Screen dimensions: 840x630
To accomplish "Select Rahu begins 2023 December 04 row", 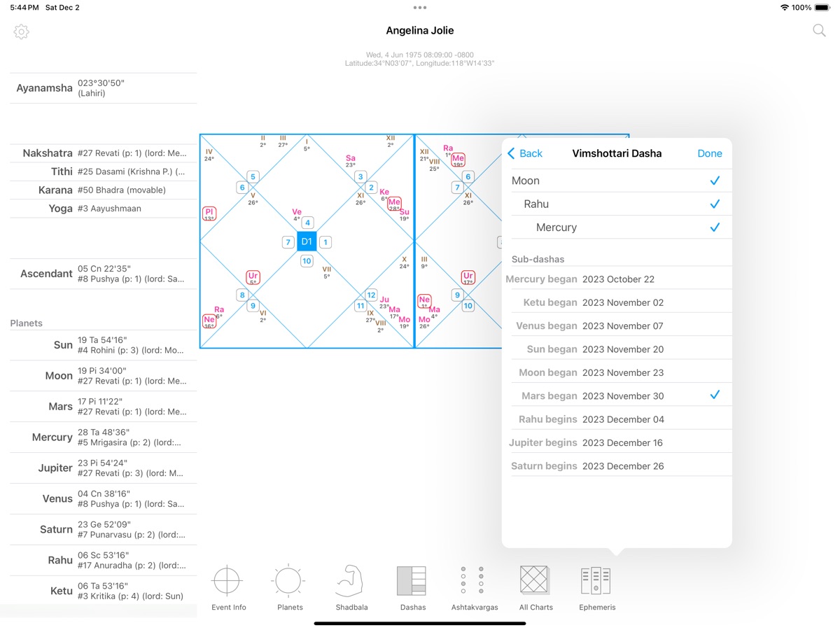I will click(x=617, y=419).
